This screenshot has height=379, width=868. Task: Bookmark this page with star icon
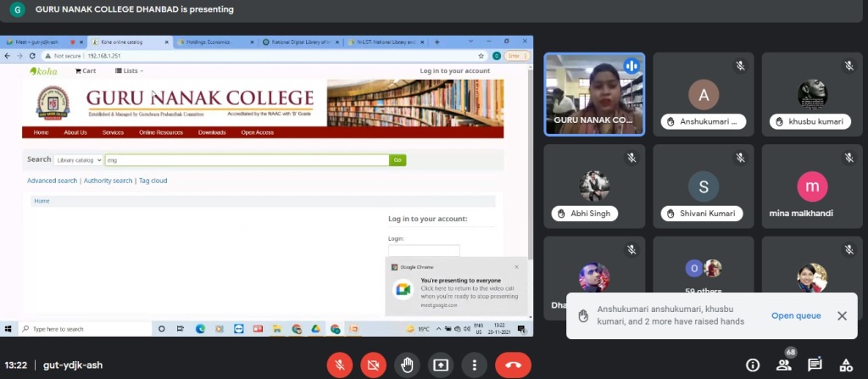481,56
